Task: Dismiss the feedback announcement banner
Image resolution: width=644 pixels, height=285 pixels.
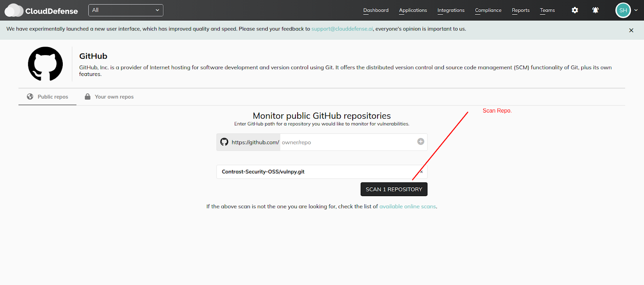Action: [631, 30]
